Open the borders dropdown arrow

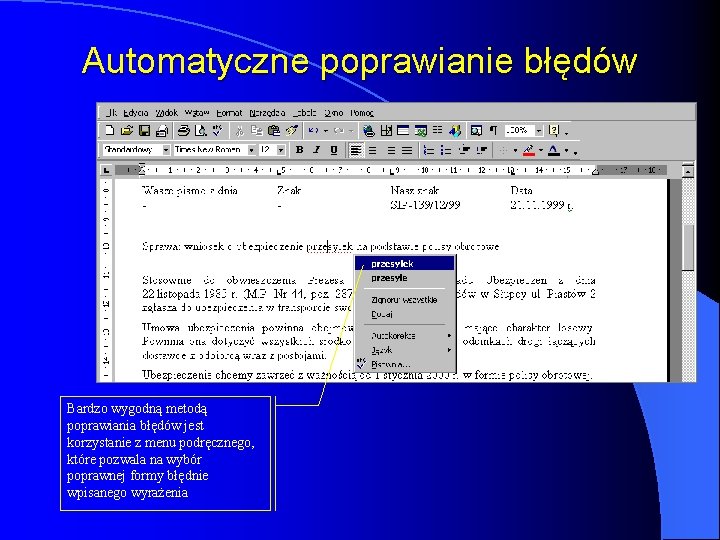point(515,150)
